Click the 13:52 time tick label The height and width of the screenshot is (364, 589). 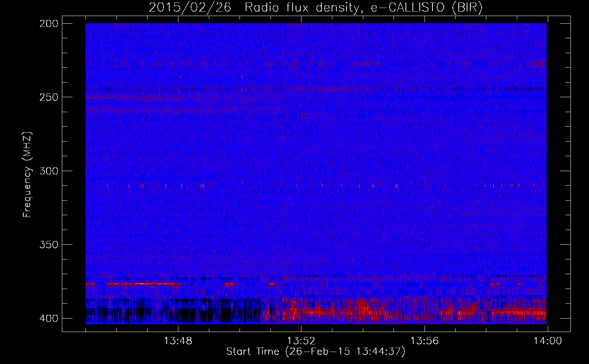(301, 341)
